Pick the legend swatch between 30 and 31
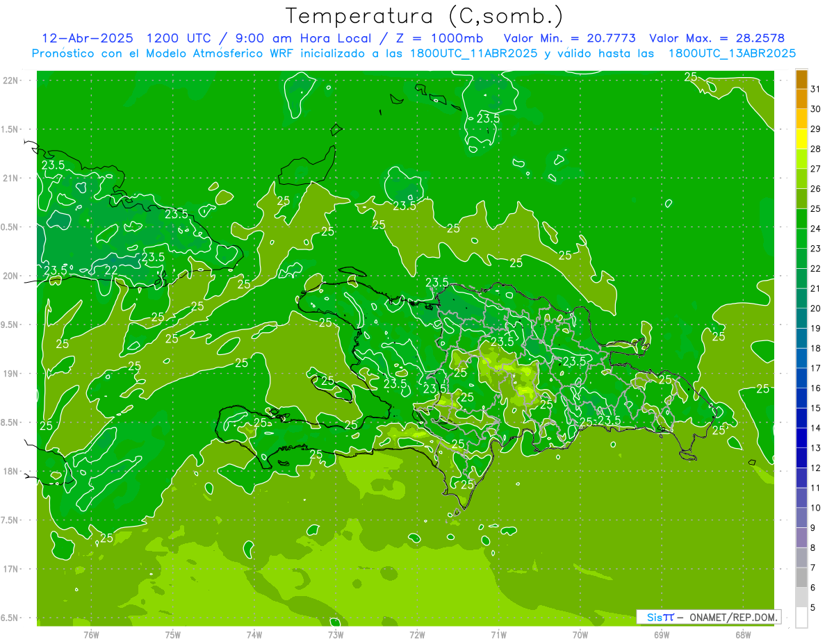This screenshot has height=644, width=834. point(801,99)
